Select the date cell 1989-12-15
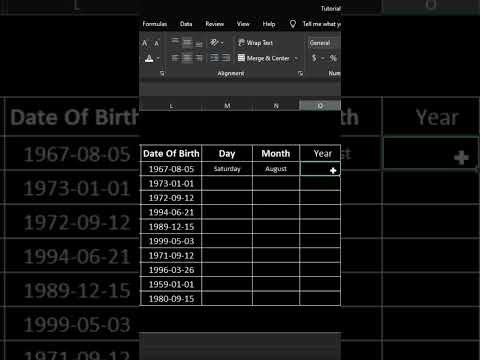 click(x=171, y=227)
